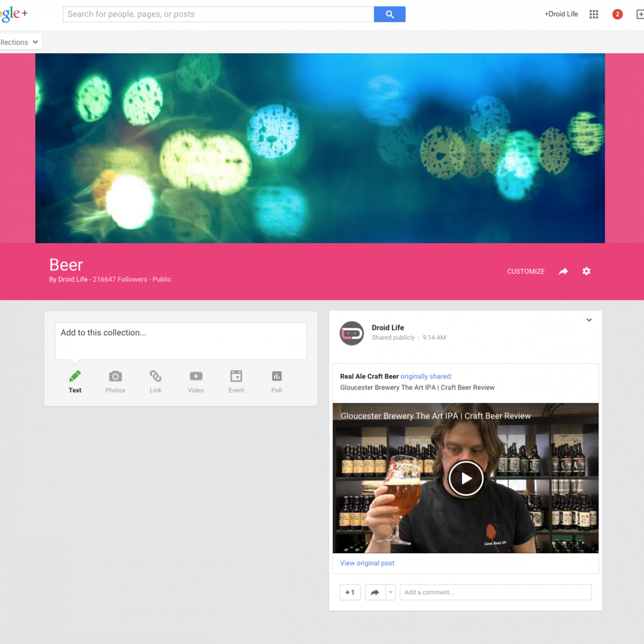This screenshot has height=644, width=644.
Task: Click By Droid Life followers text
Action: point(110,279)
